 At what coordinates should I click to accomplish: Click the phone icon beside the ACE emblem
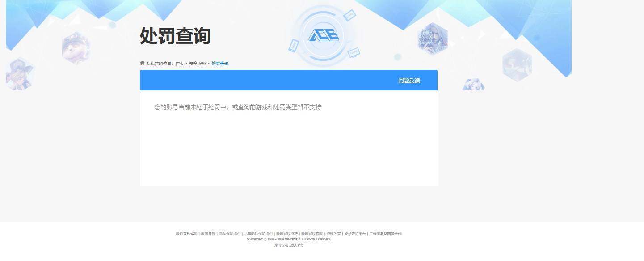(x=293, y=45)
